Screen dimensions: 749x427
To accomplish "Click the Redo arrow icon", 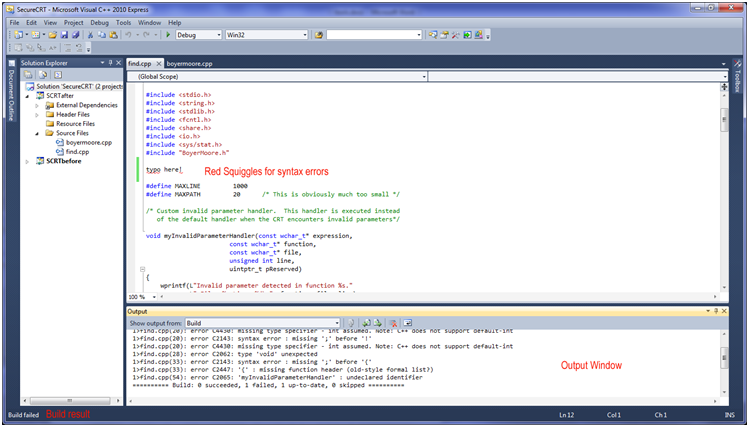I will pos(147,35).
